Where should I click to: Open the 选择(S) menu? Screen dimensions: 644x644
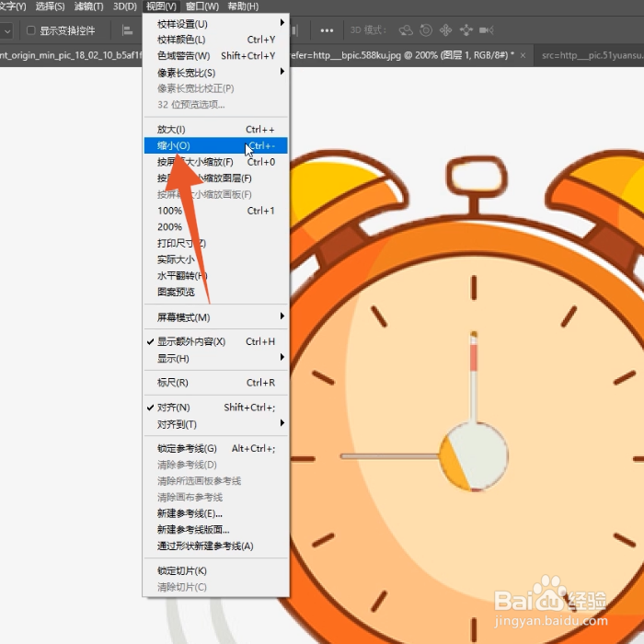point(50,6)
